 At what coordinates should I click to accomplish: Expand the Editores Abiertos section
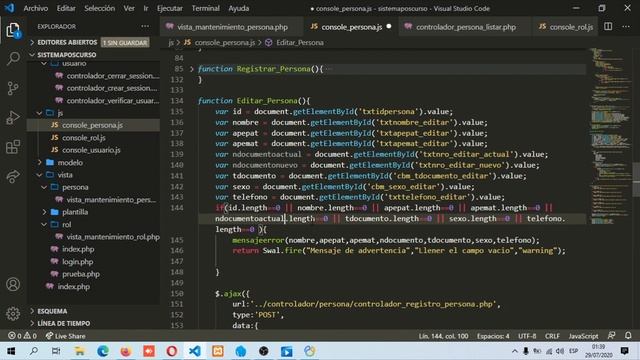[67, 42]
